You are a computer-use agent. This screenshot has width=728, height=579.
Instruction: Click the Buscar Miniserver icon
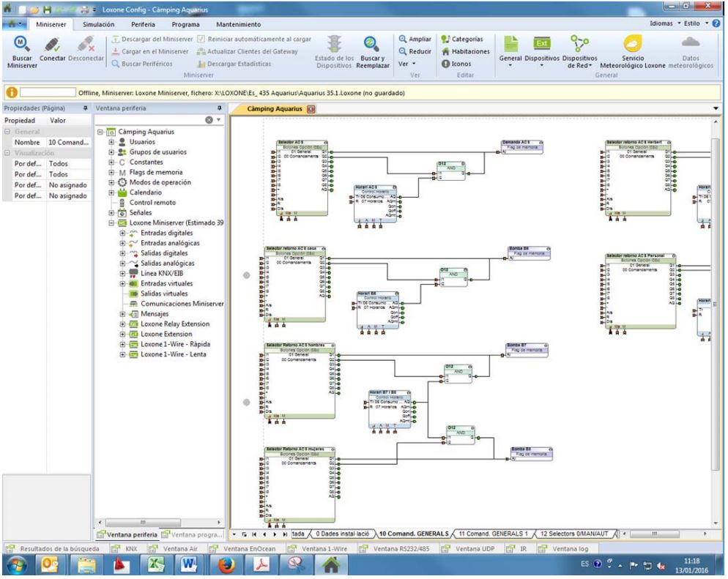pos(21,45)
